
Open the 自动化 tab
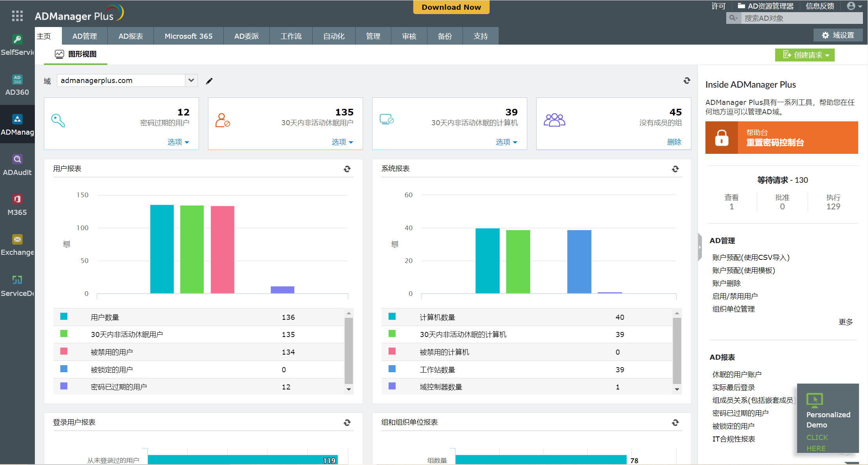tap(334, 36)
